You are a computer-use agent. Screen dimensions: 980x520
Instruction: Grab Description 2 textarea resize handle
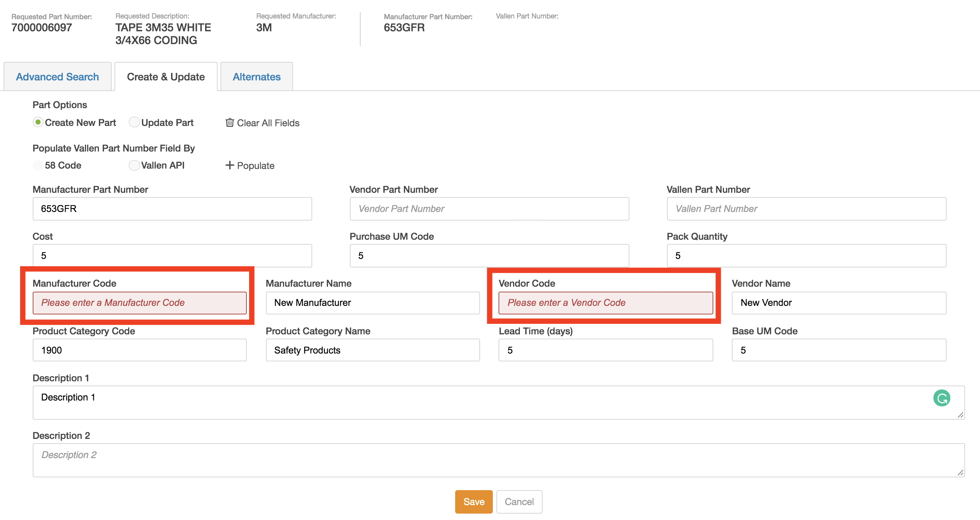(x=960, y=472)
